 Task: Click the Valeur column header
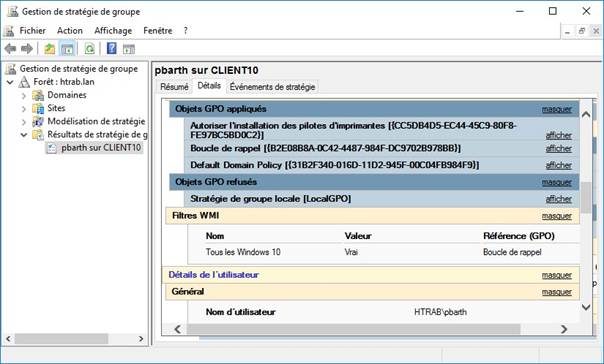[x=358, y=236]
